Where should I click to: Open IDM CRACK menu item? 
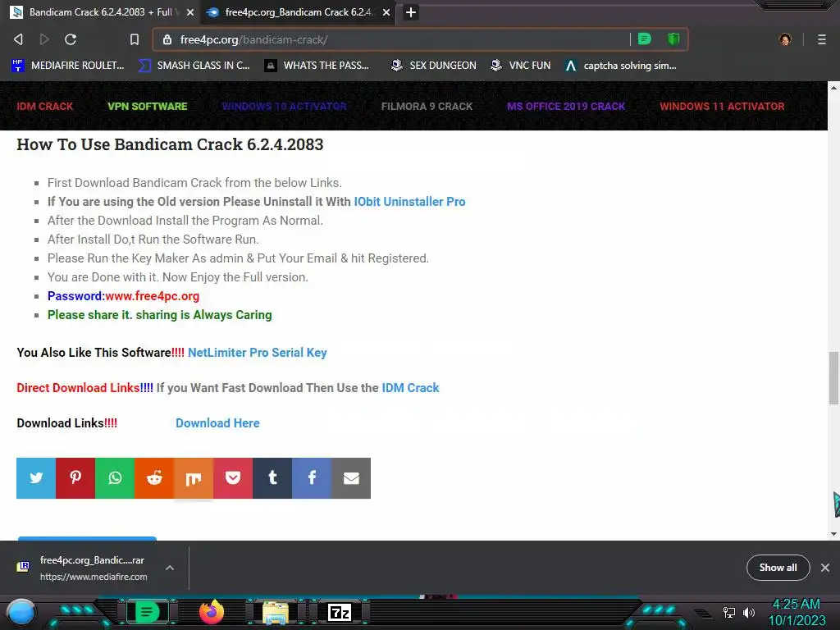pos(44,106)
